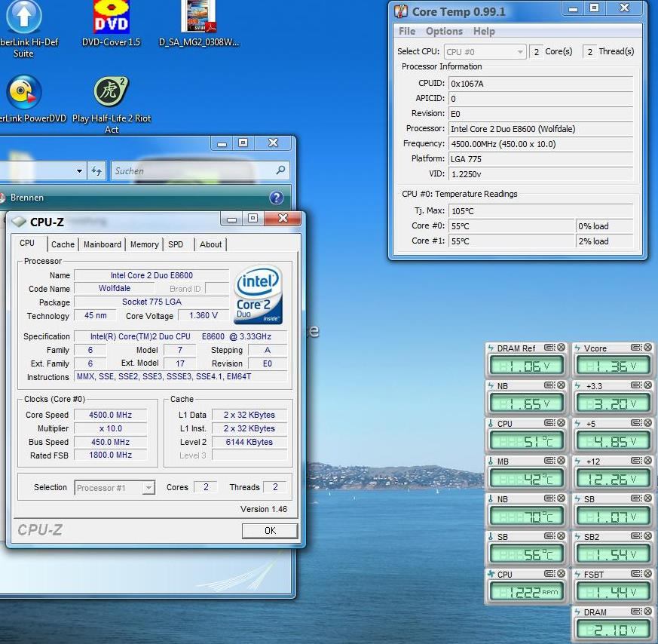Close the NB 70°C temperature widget
The width and height of the screenshot is (658, 644).
tap(561, 498)
